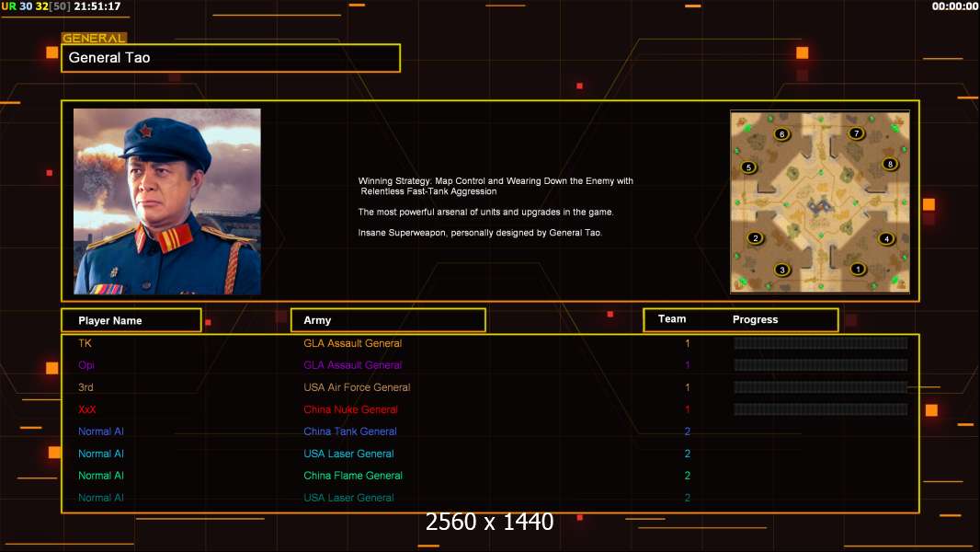Click the Progress column heading
The width and height of the screenshot is (980, 552).
[x=755, y=319]
